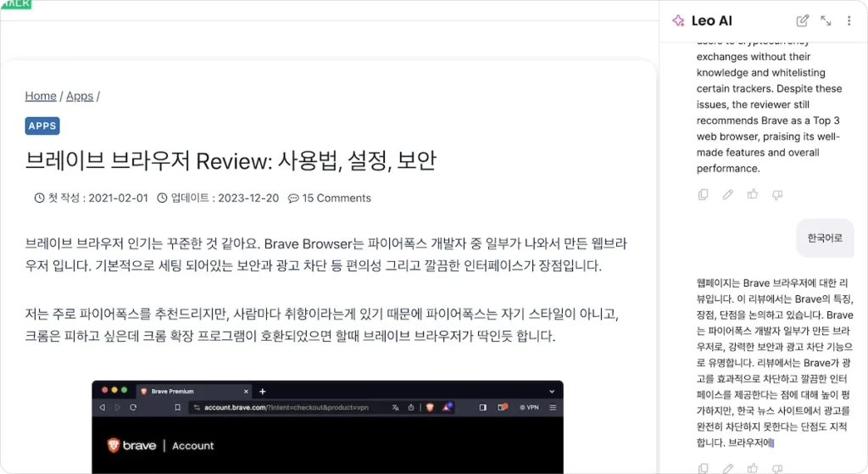Give thumbs up to English response
868x474 pixels.
[753, 194]
